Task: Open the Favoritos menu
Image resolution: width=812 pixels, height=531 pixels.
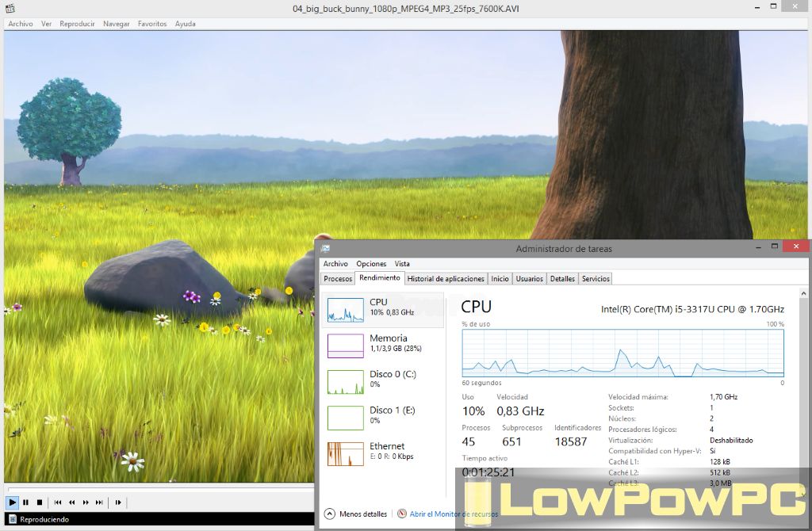Action: tap(151, 24)
